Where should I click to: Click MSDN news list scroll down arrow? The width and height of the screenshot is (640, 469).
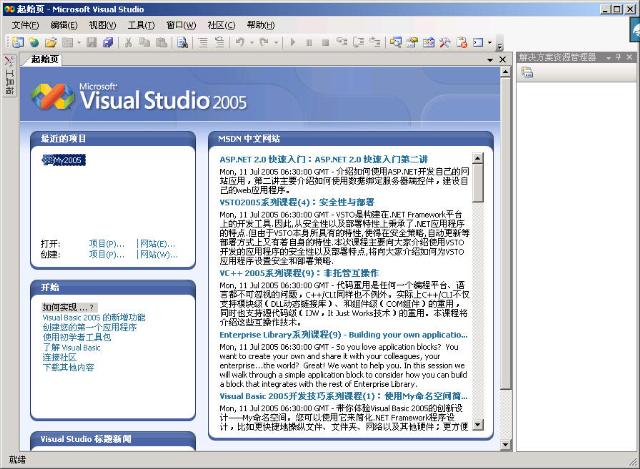pyautogui.click(x=478, y=425)
